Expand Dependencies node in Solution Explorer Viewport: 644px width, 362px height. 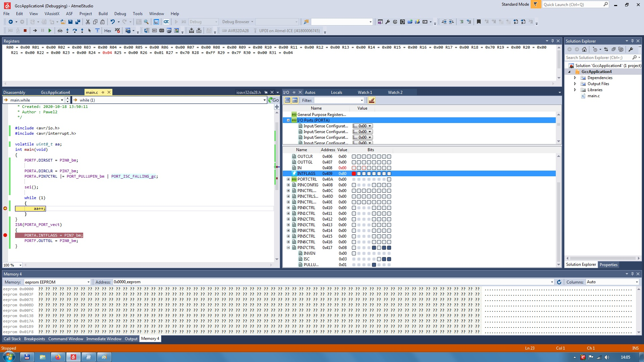[575, 78]
